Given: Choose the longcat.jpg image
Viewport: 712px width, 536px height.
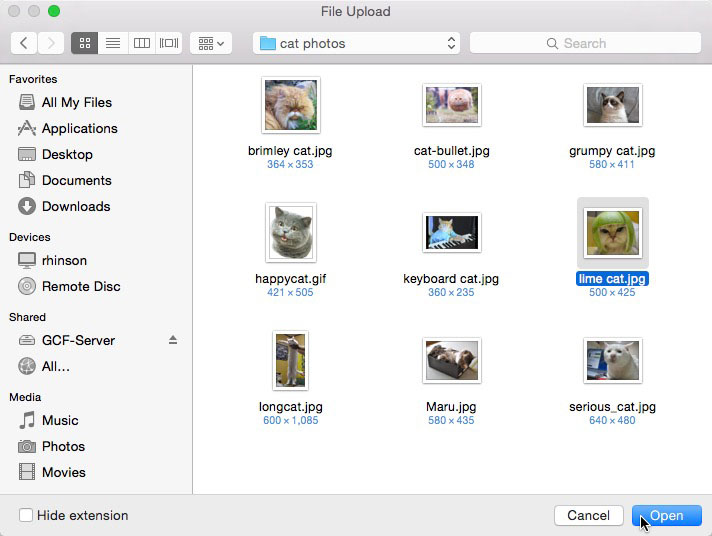Looking at the screenshot, I should coord(290,361).
